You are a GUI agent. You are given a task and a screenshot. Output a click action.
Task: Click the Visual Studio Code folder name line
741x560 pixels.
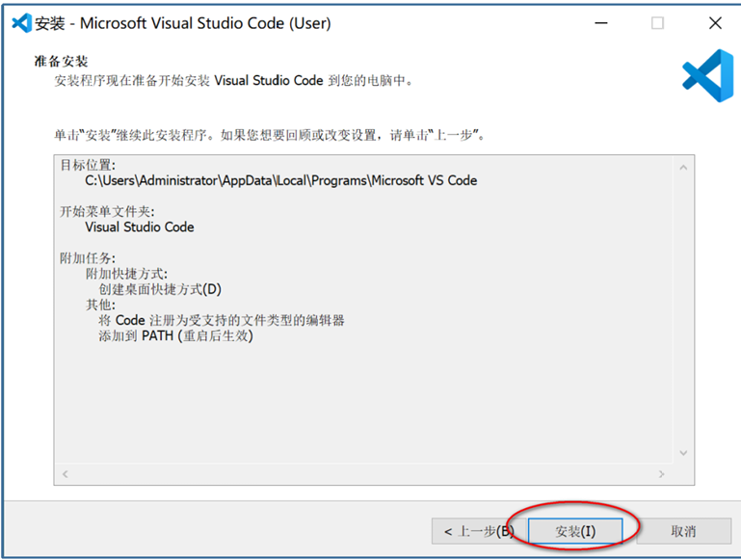(x=140, y=227)
